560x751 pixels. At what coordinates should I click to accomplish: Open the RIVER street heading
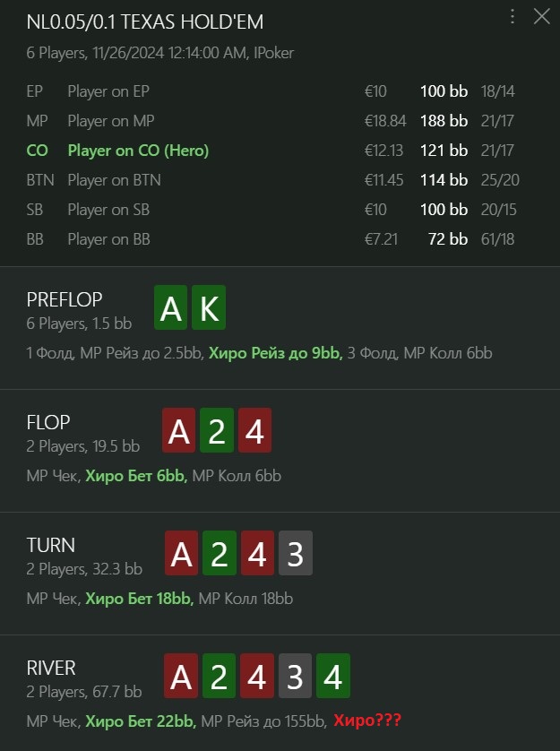(x=51, y=668)
